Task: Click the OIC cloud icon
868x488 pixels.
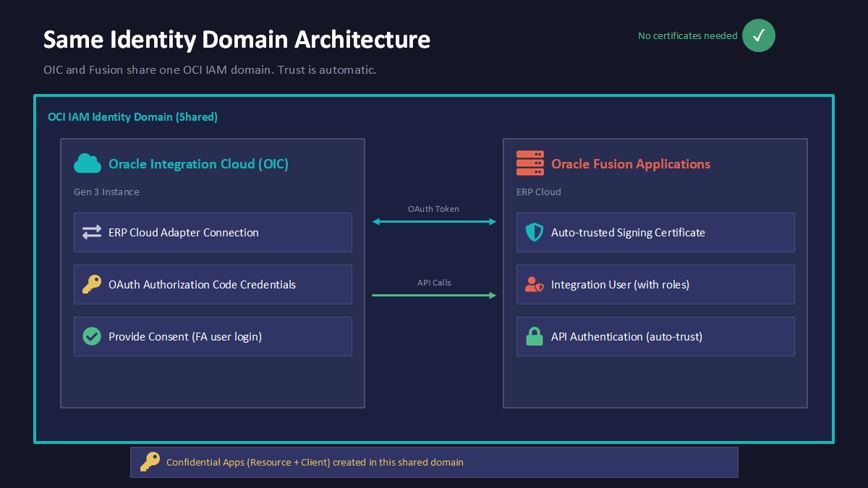Action: click(x=88, y=164)
